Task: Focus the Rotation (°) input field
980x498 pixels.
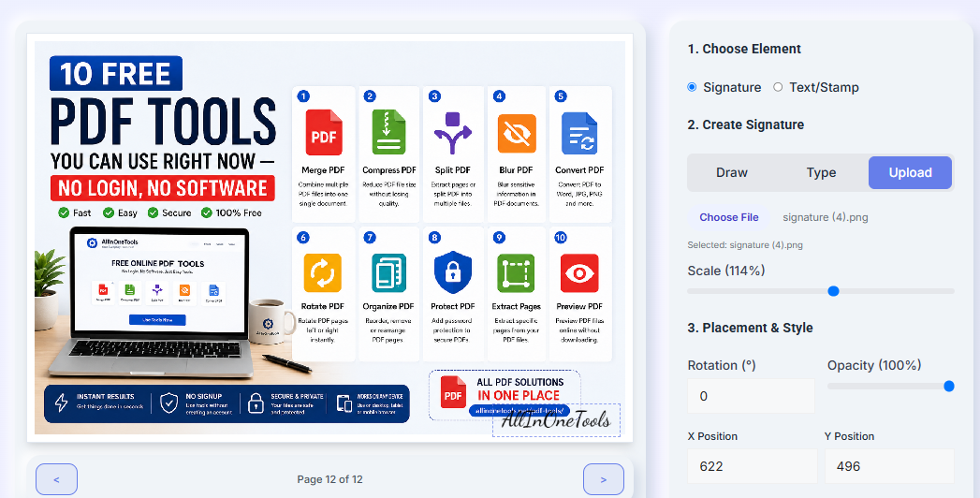Action: pos(752,396)
